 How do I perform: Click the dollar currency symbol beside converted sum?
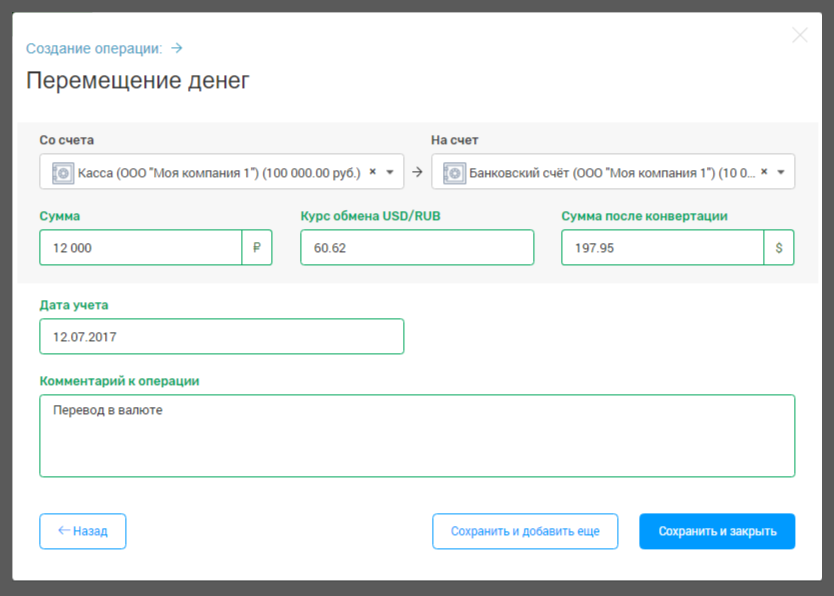pyautogui.click(x=779, y=248)
